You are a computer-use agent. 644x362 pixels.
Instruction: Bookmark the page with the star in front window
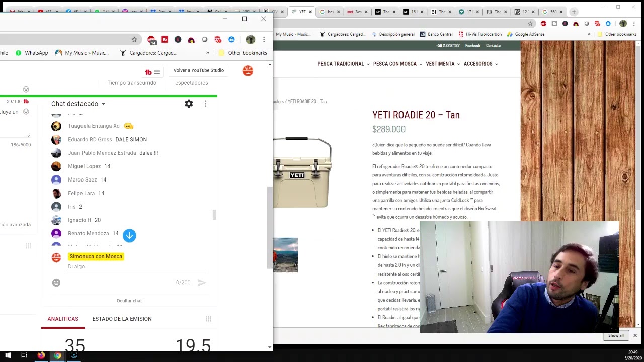[x=134, y=40]
